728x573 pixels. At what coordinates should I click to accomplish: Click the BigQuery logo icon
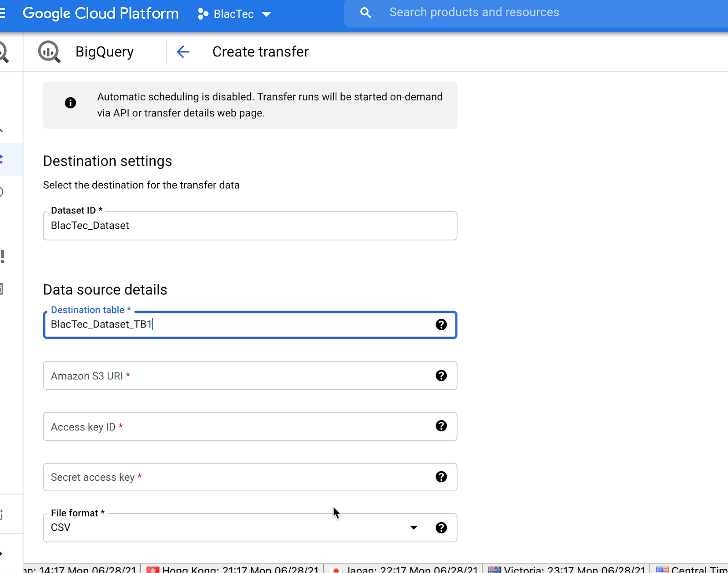tap(49, 52)
